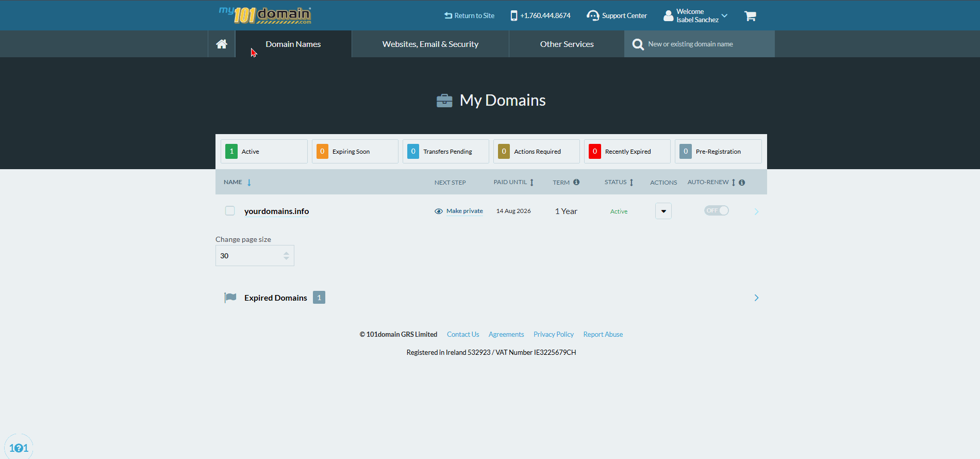980x459 pixels.
Task: Open the Other Services menu
Action: click(x=567, y=44)
